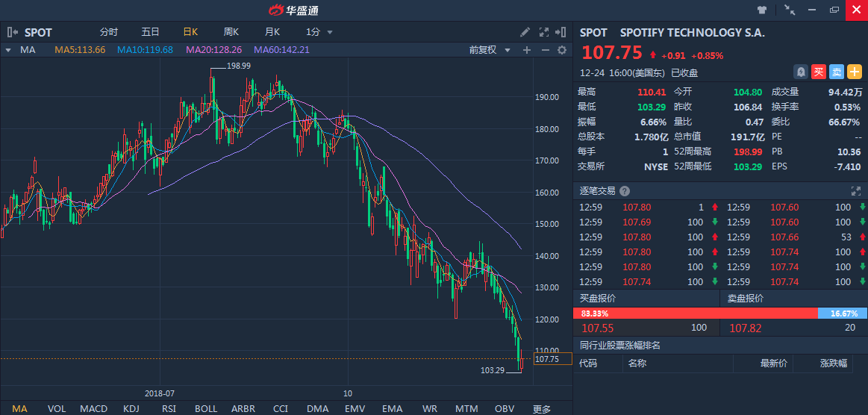Sort by 名称 column header

point(637,363)
